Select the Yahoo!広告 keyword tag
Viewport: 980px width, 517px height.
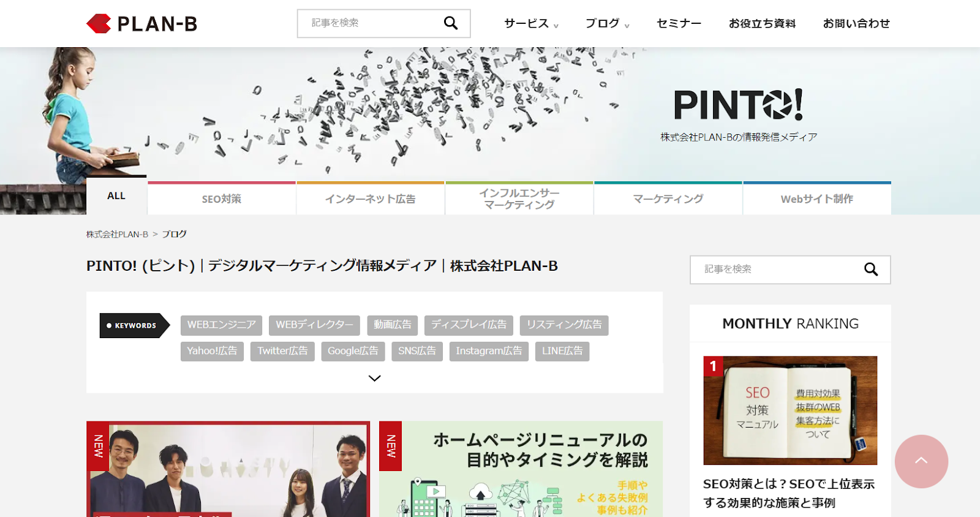coord(212,351)
